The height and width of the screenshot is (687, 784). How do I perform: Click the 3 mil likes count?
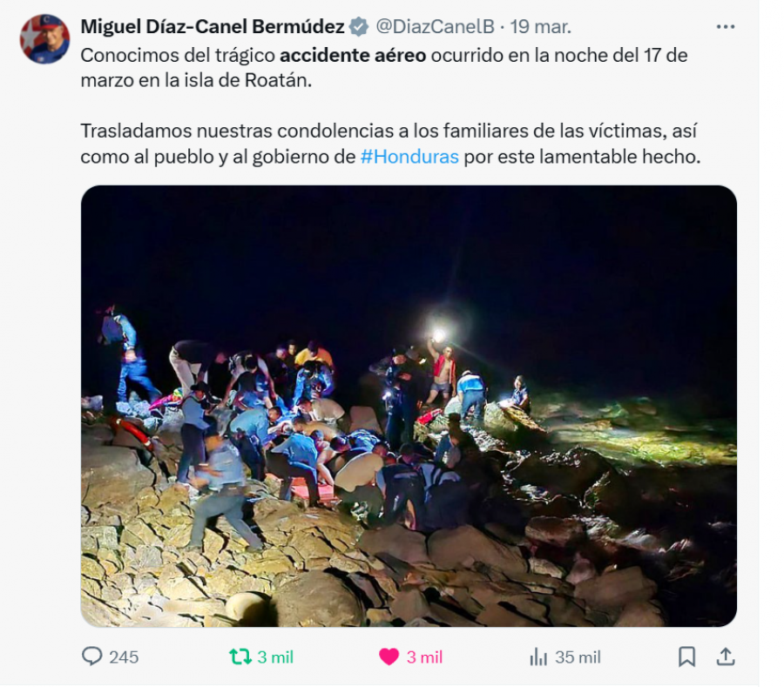pos(424,657)
